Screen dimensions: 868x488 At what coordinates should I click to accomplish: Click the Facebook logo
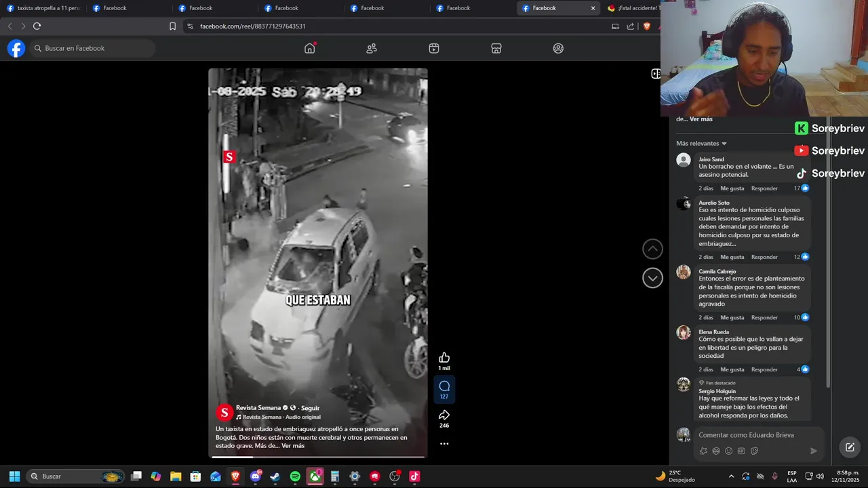16,48
